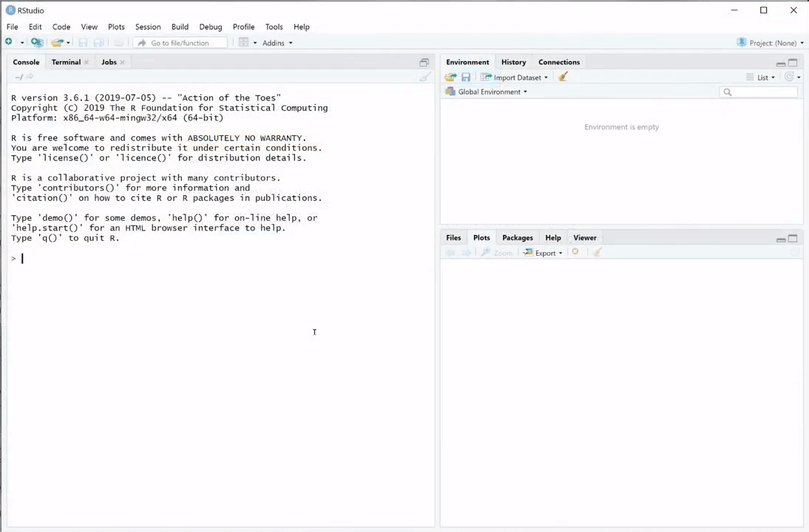Clear the console with broom icon

(424, 77)
